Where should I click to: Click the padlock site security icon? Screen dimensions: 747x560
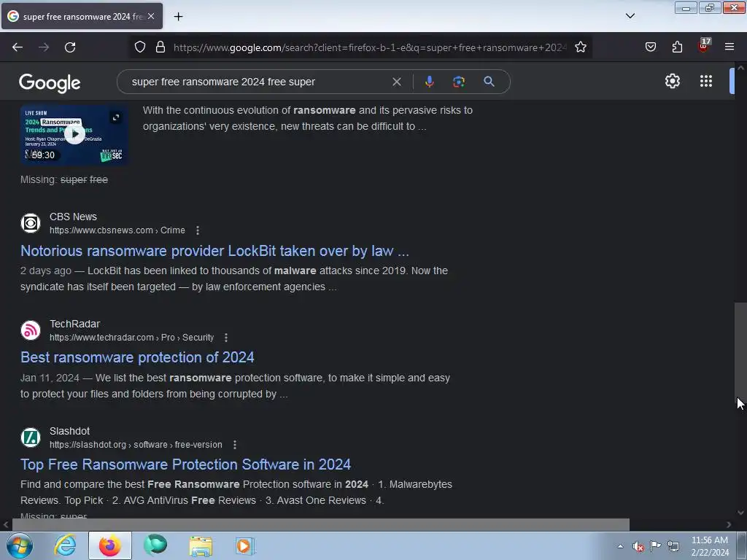pos(160,47)
